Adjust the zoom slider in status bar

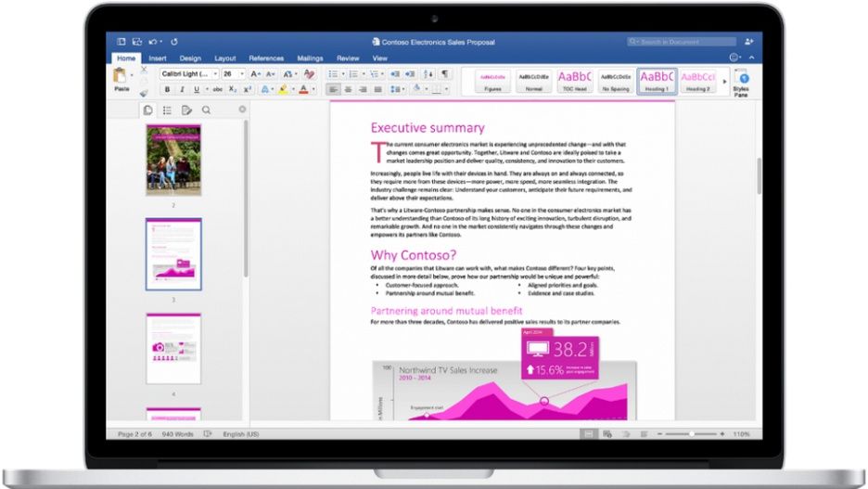click(x=692, y=434)
